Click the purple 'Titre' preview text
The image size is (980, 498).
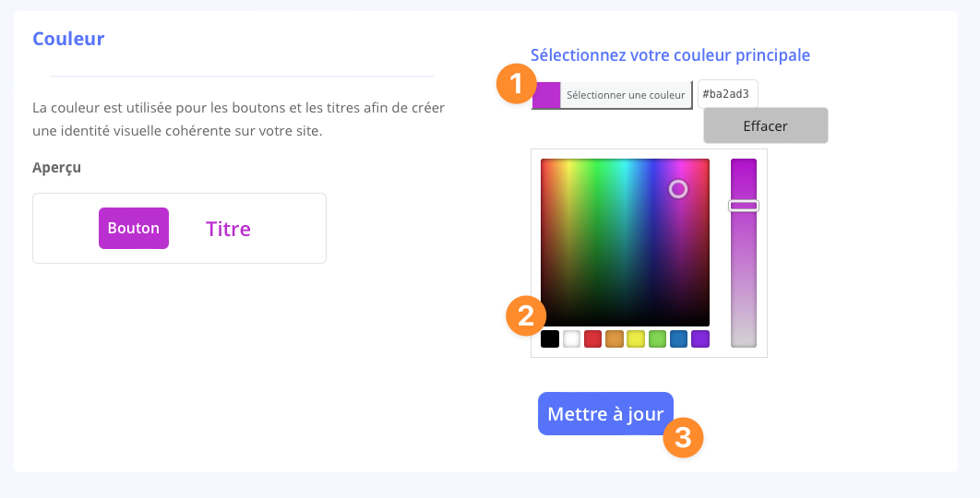pos(228,229)
